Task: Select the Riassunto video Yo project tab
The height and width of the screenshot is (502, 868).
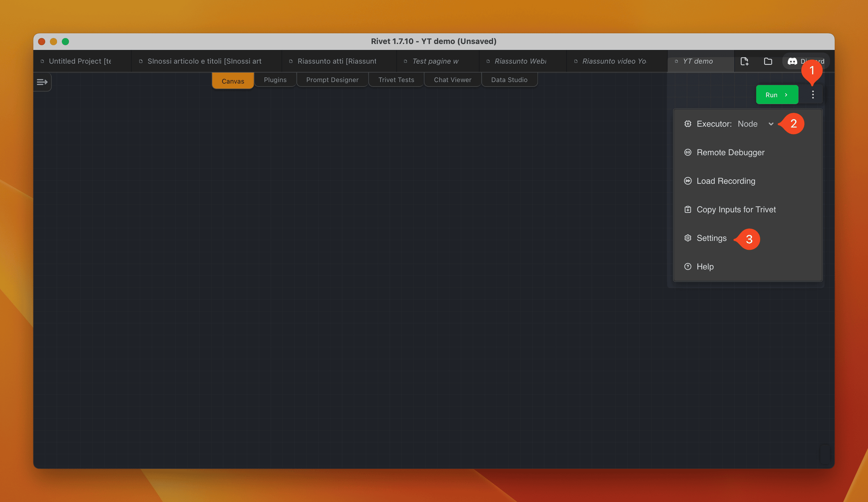Action: click(617, 61)
